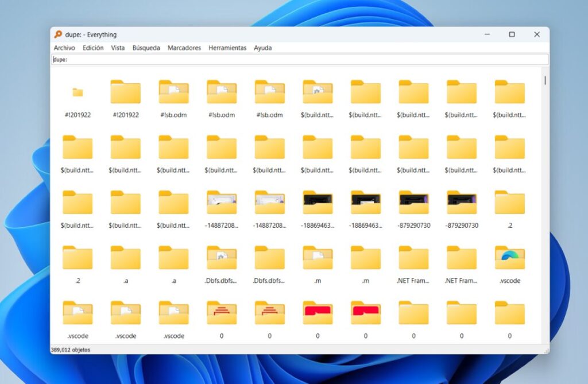Select the -18869463... folder with white document preview
Viewport: 588px width, 384px height.
click(x=366, y=203)
